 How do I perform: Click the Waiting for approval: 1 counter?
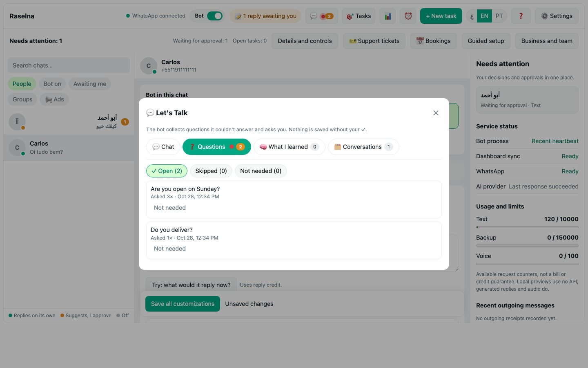coord(200,41)
